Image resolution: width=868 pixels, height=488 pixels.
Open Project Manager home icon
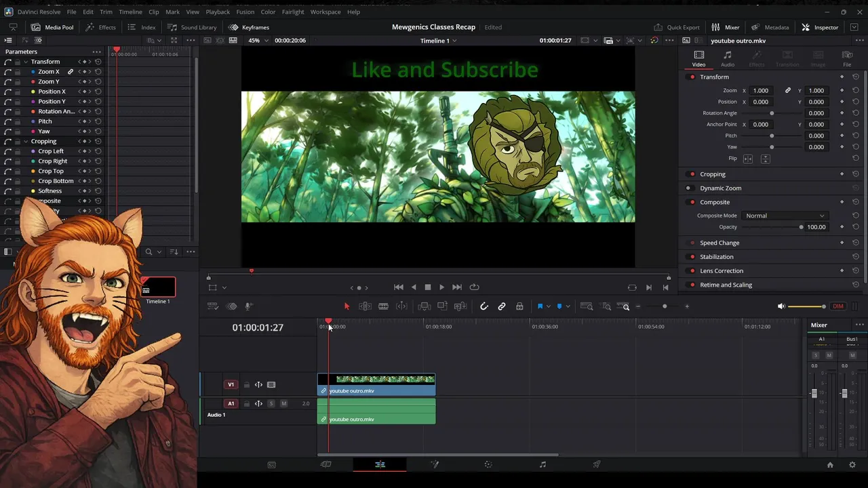tap(830, 465)
